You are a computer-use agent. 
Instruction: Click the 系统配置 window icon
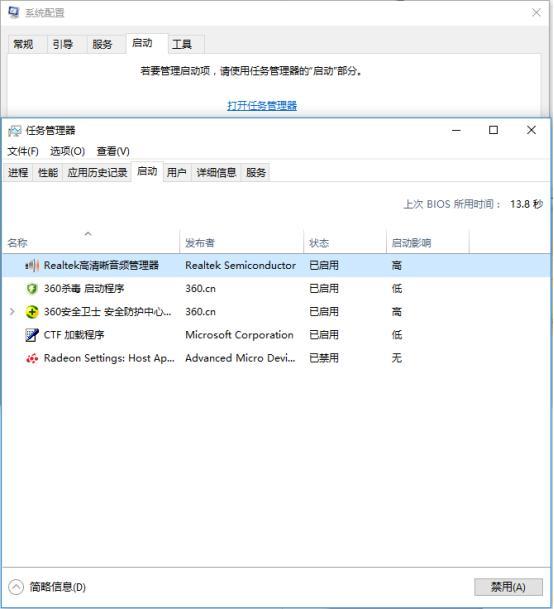coord(14,12)
